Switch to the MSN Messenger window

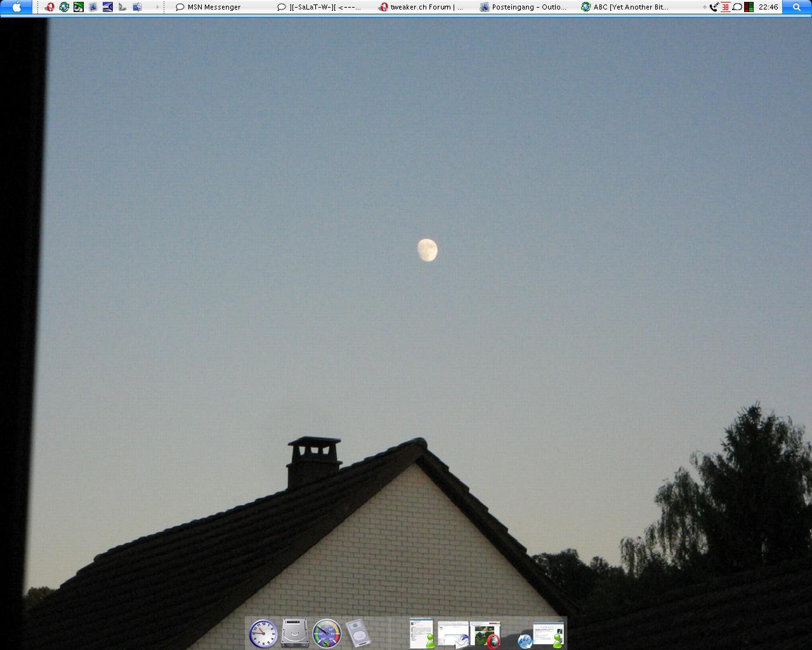[208, 7]
